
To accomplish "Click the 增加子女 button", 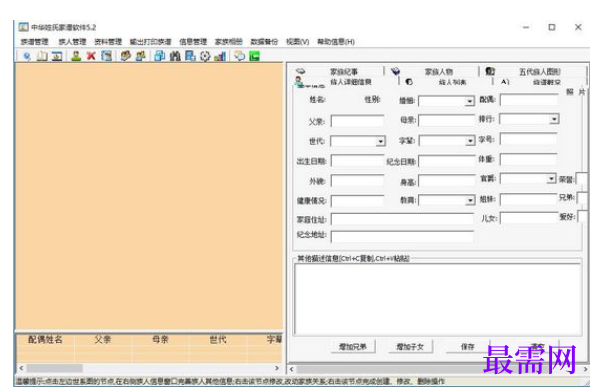I will pos(410,347).
